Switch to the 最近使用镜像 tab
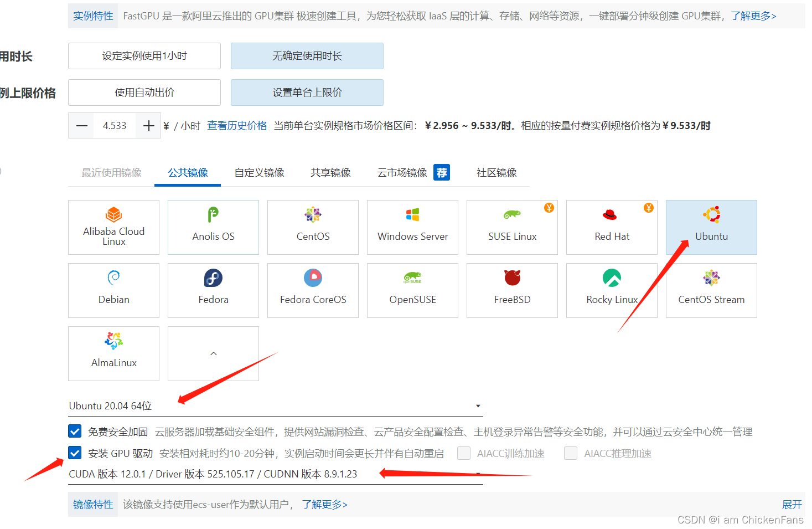The image size is (812, 529). click(111, 173)
